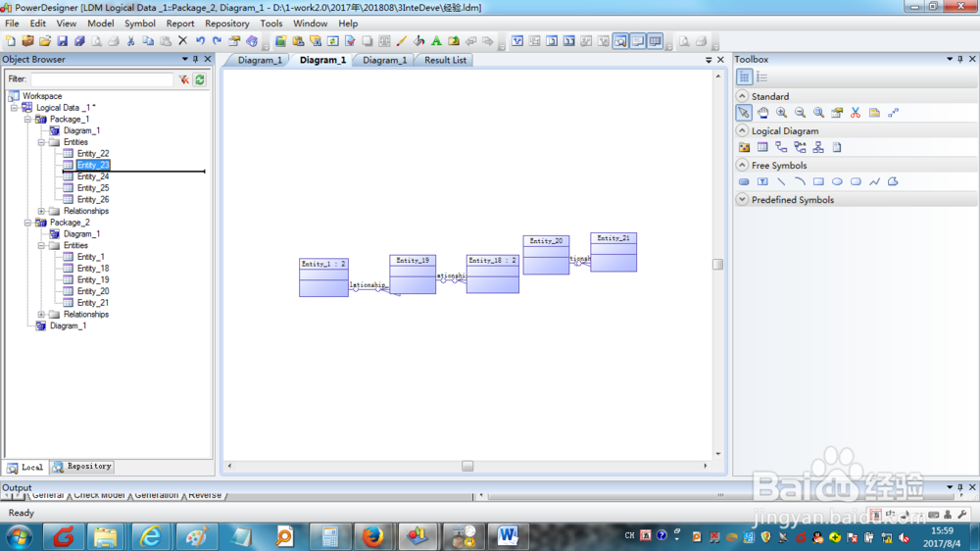Select the straight Line tool in Free Symbols
Viewport: 980px width, 551px height.
click(x=781, y=181)
